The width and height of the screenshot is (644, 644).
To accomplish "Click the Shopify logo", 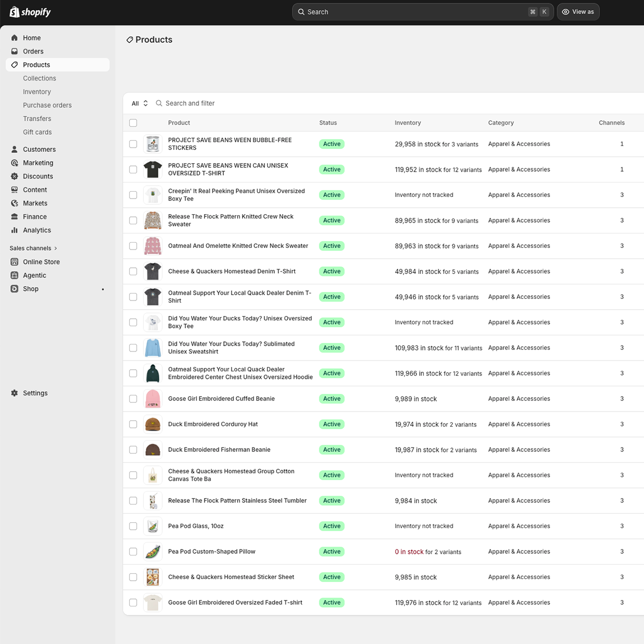I will pyautogui.click(x=30, y=12).
